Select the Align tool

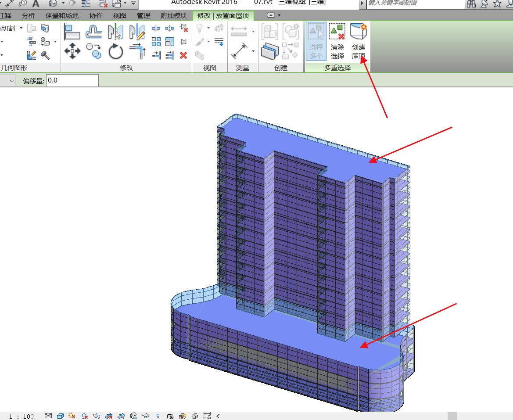tap(72, 32)
